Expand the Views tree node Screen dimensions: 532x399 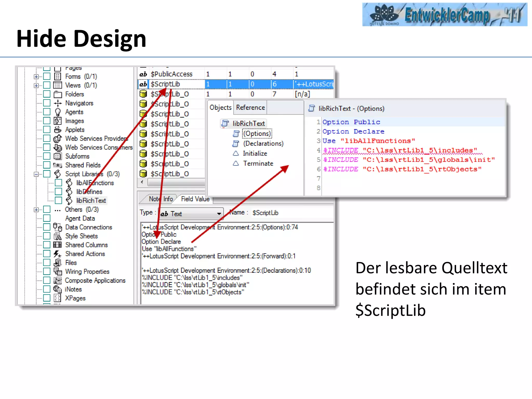click(36, 85)
